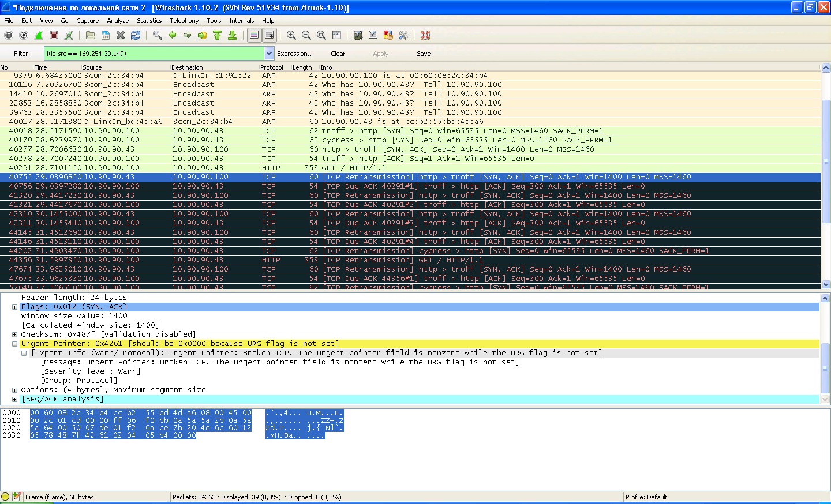The width and height of the screenshot is (831, 504).
Task: Reload the current capture file
Action: tap(136, 35)
